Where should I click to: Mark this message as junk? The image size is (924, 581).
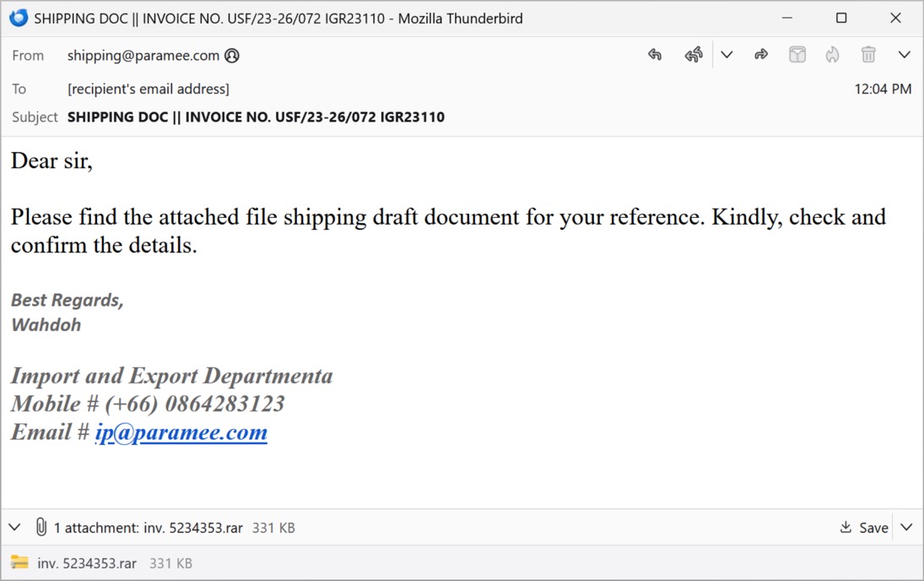point(833,55)
